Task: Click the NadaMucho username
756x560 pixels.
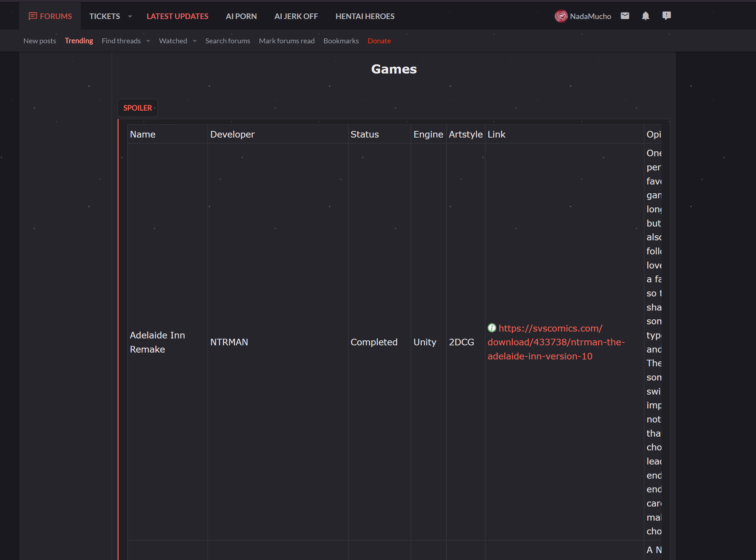Action: pyautogui.click(x=590, y=16)
